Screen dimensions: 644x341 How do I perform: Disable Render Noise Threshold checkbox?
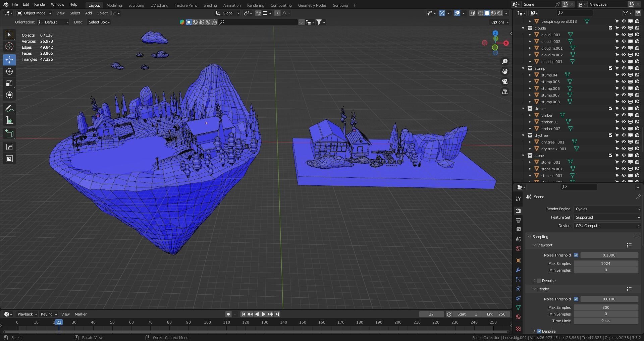pos(576,299)
